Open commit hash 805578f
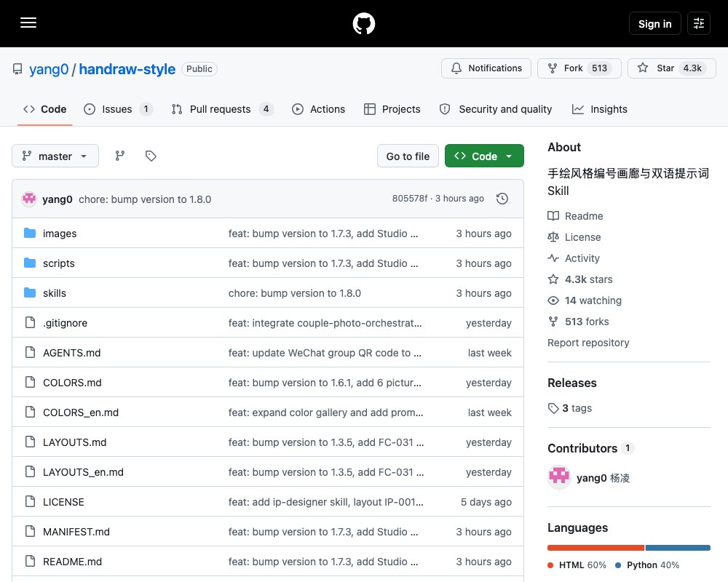This screenshot has width=728, height=582. (409, 198)
